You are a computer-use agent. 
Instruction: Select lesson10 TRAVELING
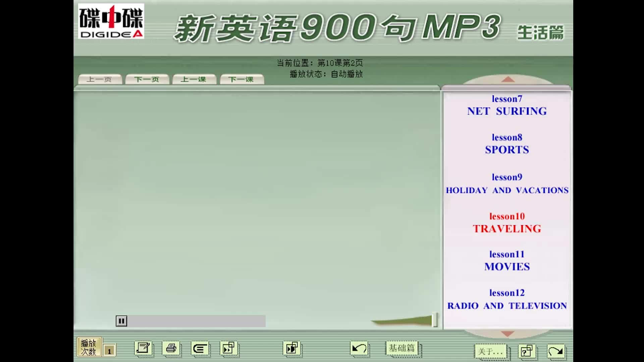pos(507,223)
